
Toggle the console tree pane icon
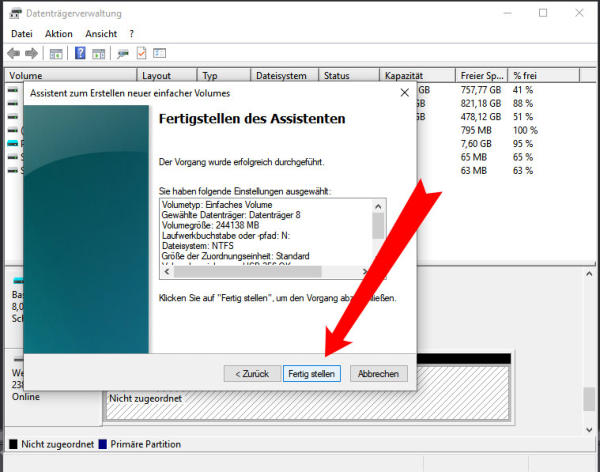pos(56,54)
